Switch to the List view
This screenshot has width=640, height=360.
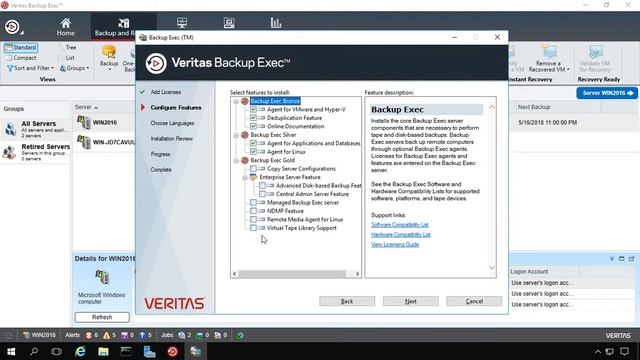[x=66, y=58]
